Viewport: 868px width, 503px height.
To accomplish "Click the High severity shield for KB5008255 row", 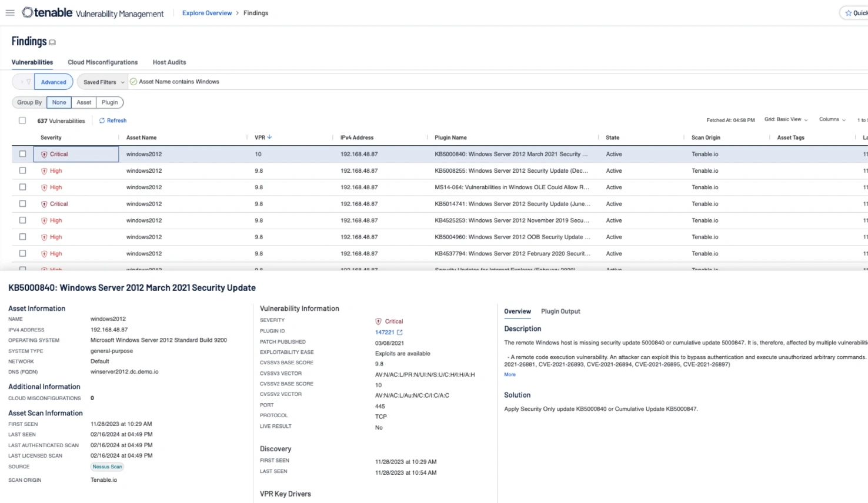I will coord(44,171).
